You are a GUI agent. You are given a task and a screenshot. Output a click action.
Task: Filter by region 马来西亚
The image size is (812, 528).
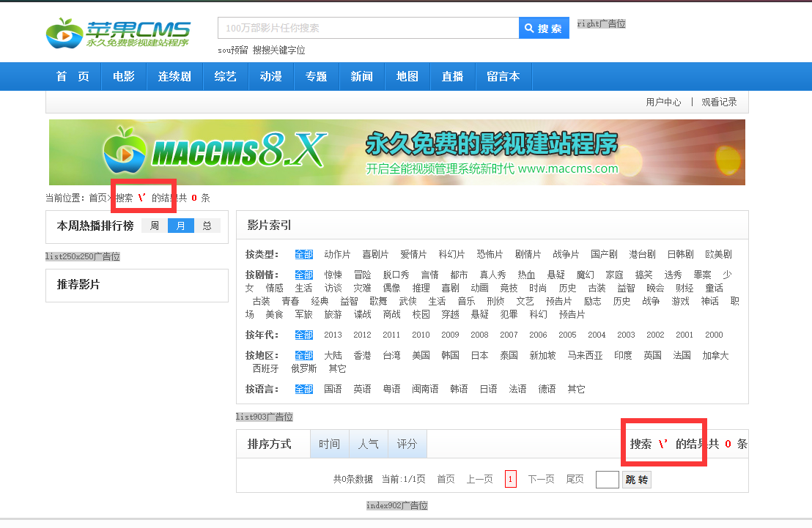coord(585,356)
